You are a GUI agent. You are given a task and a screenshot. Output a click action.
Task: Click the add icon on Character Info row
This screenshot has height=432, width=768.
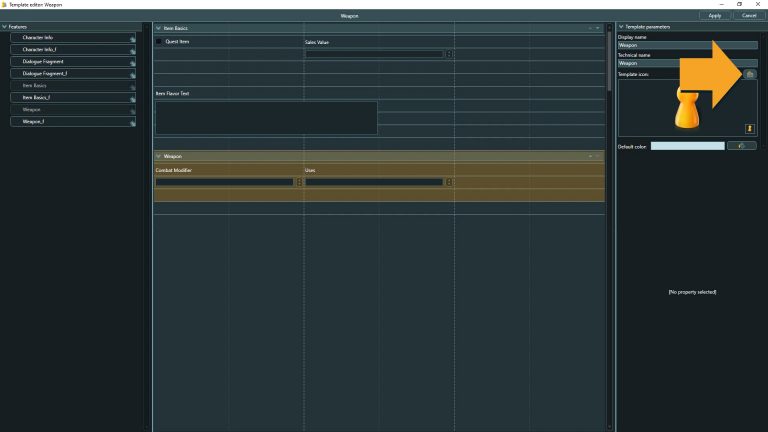tap(132, 39)
